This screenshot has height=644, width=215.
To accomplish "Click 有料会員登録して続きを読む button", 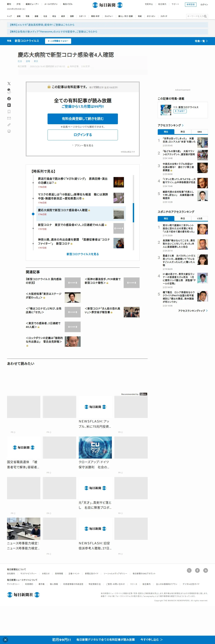I will (x=83, y=119).
